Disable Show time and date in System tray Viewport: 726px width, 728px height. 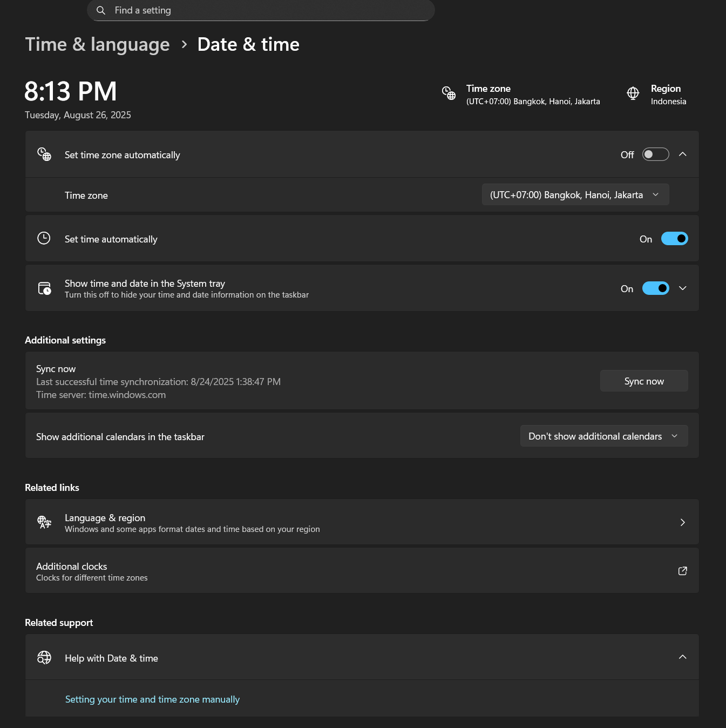click(x=655, y=288)
